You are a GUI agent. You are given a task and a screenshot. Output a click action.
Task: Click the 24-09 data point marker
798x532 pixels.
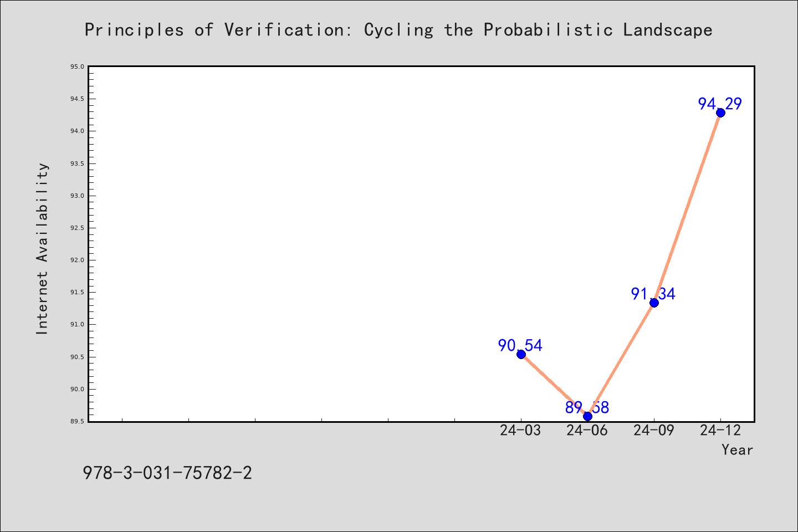point(654,303)
